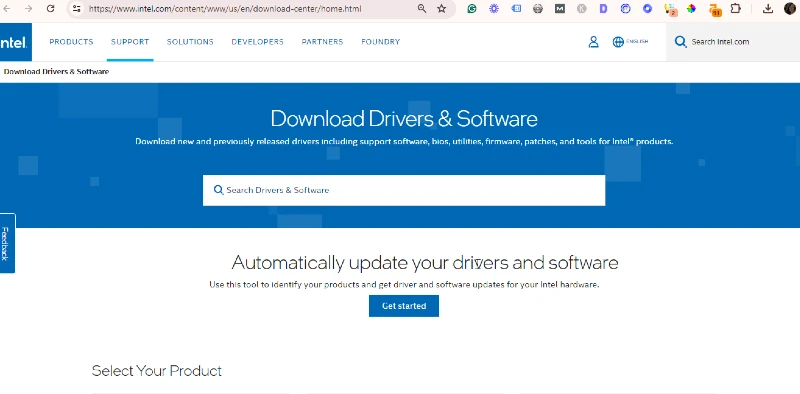This screenshot has height=394, width=800.
Task: Open the SOLUTIONS menu
Action: pos(190,42)
